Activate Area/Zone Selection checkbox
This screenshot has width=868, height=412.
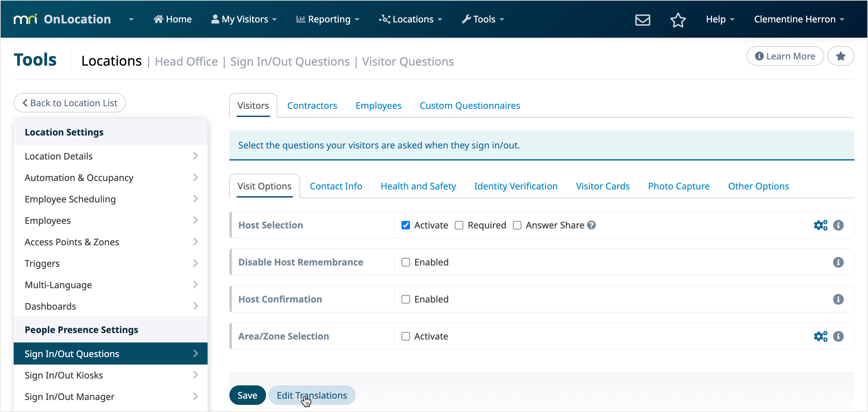(x=406, y=336)
